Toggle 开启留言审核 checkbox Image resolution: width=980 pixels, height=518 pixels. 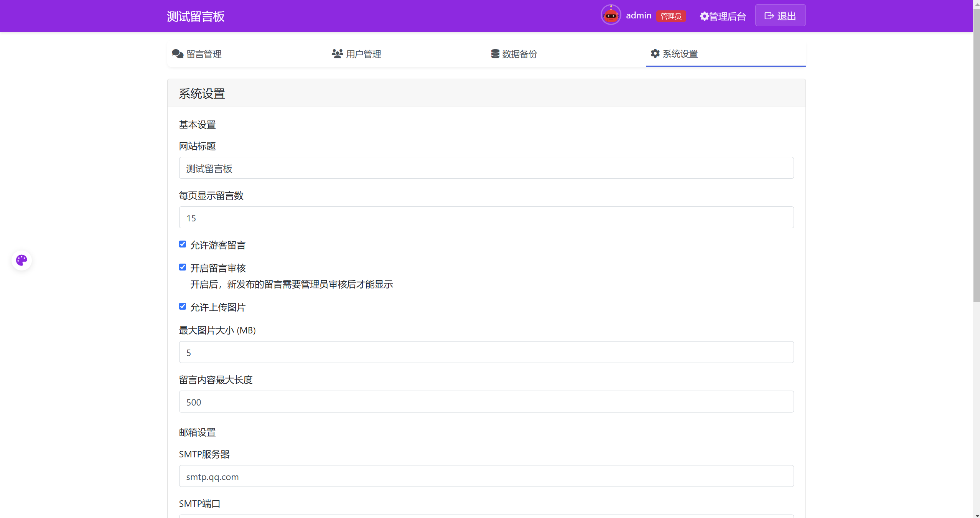[183, 267]
